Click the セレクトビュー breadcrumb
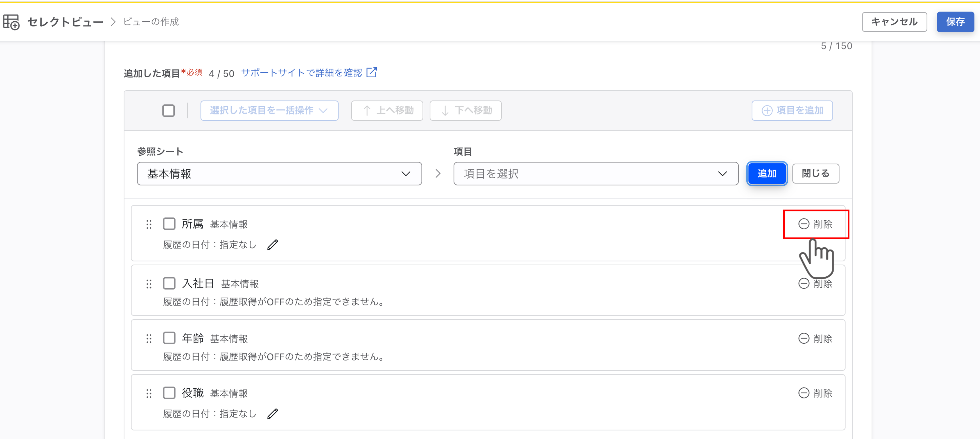Screen dimensions: 980x439 (65, 22)
